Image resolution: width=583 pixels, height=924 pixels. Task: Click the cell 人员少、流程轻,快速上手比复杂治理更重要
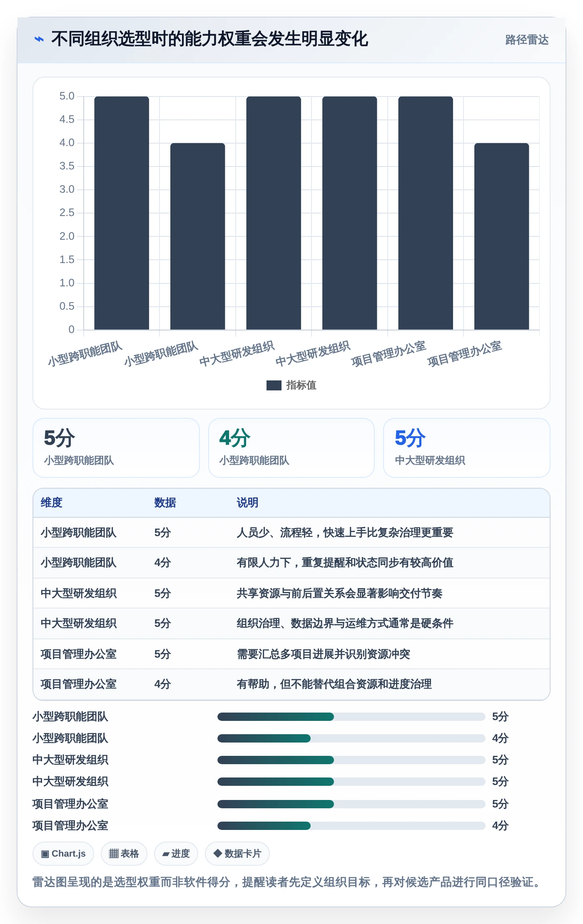345,533
